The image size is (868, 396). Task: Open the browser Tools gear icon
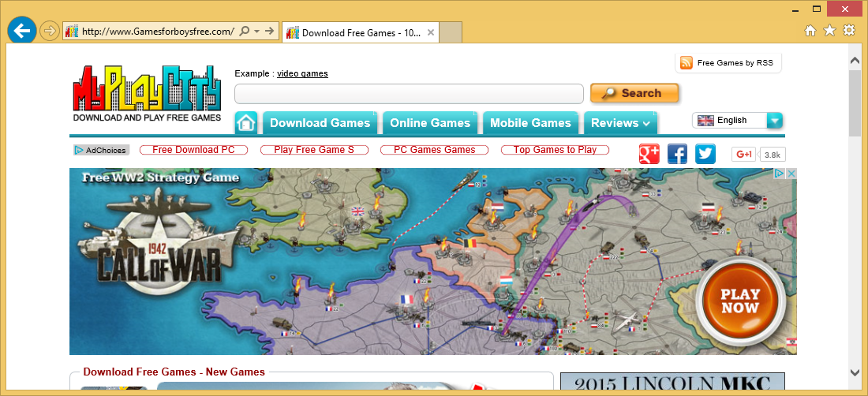point(848,31)
